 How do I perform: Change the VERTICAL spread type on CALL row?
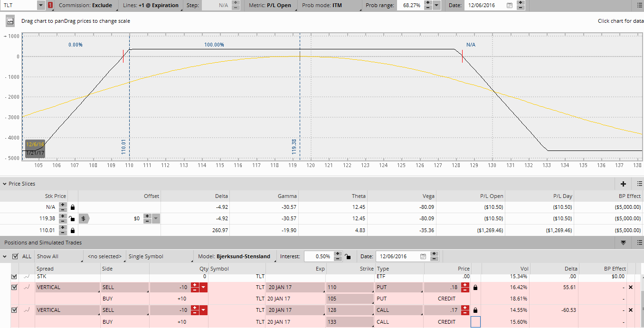[67, 310]
